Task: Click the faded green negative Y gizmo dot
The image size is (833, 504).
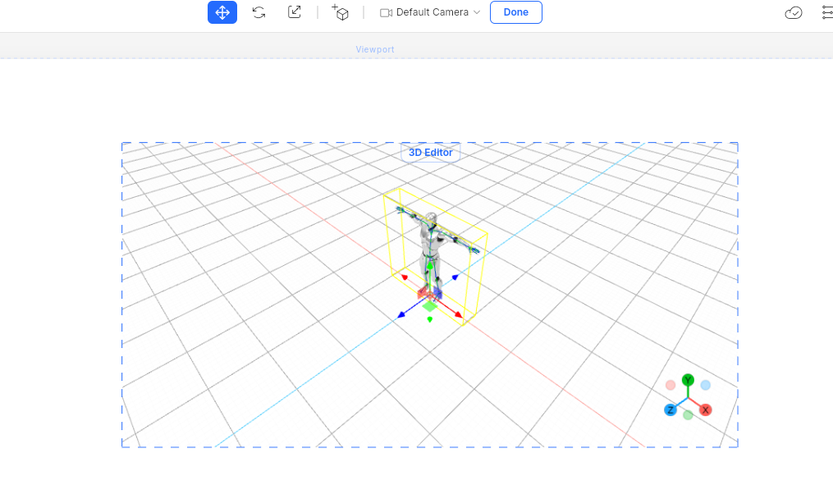Action: pyautogui.click(x=688, y=415)
